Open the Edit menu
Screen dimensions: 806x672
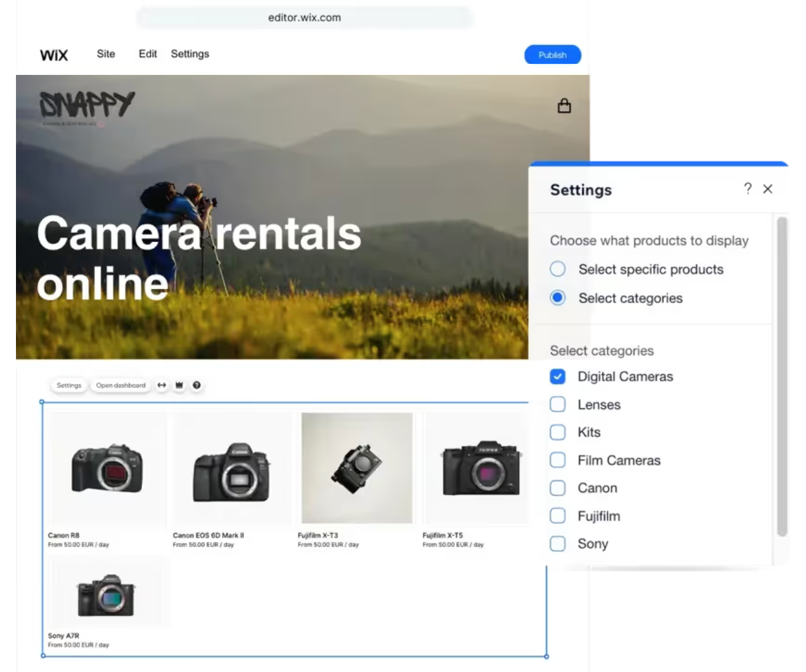147,53
